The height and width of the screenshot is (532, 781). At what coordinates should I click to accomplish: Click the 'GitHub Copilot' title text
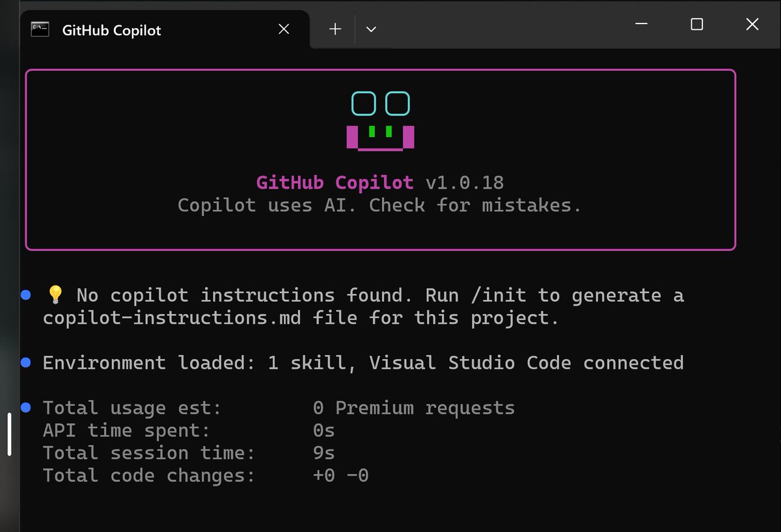coord(335,183)
